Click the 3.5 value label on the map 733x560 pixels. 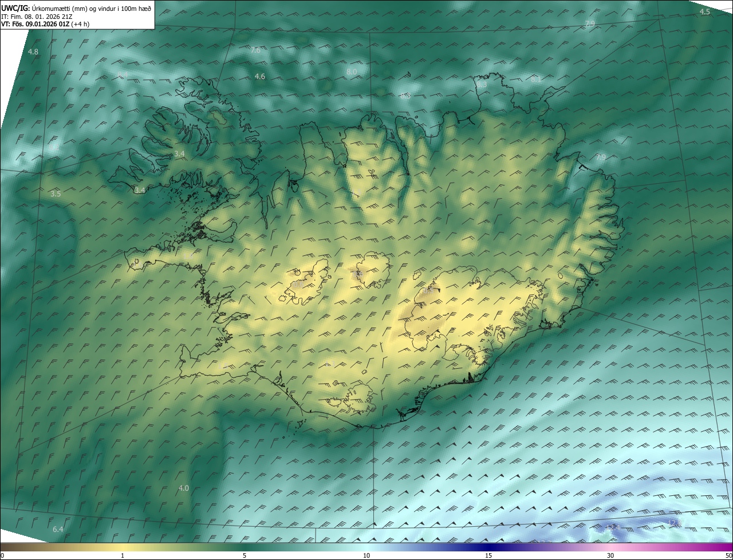pyautogui.click(x=56, y=194)
